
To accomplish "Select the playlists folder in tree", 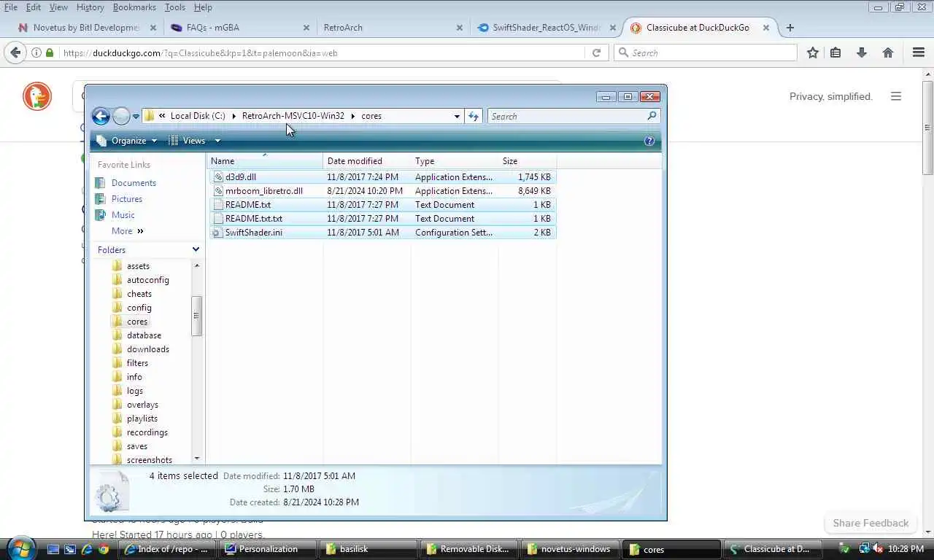I will click(x=142, y=419).
